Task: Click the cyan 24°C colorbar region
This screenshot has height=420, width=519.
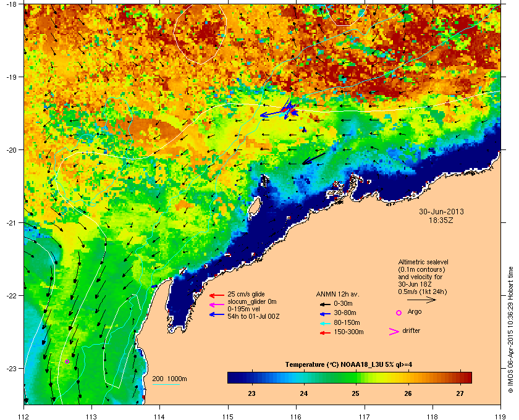Action: tap(303, 377)
